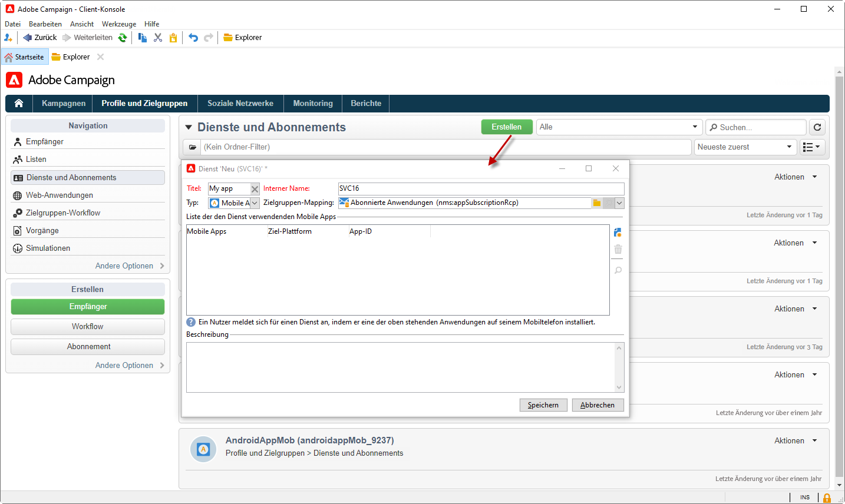
Task: Click the undo arrow icon in the toolbar
Action: [193, 38]
